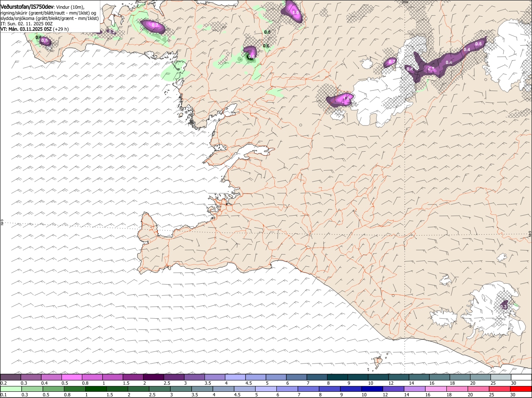Viewport: 532px width, 398px height.
Task: Select top-row legend swatch between 2 and 2.5
Action: (x=153, y=377)
